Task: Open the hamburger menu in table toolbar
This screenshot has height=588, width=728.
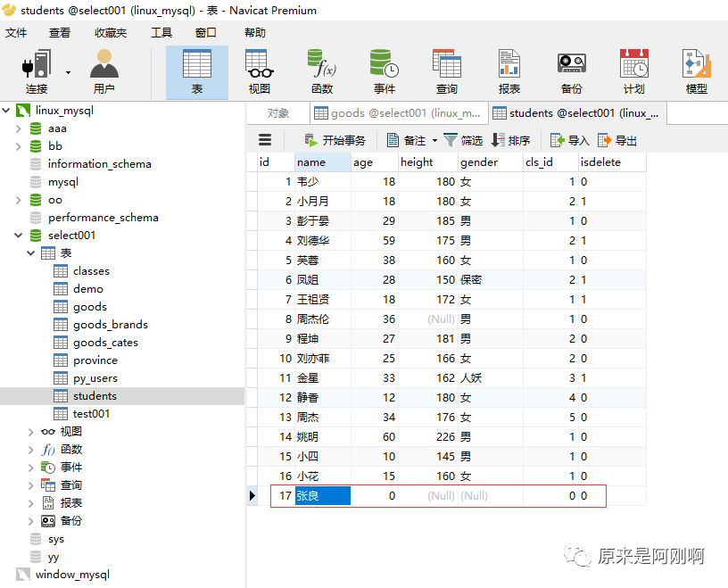Action: coord(265,140)
